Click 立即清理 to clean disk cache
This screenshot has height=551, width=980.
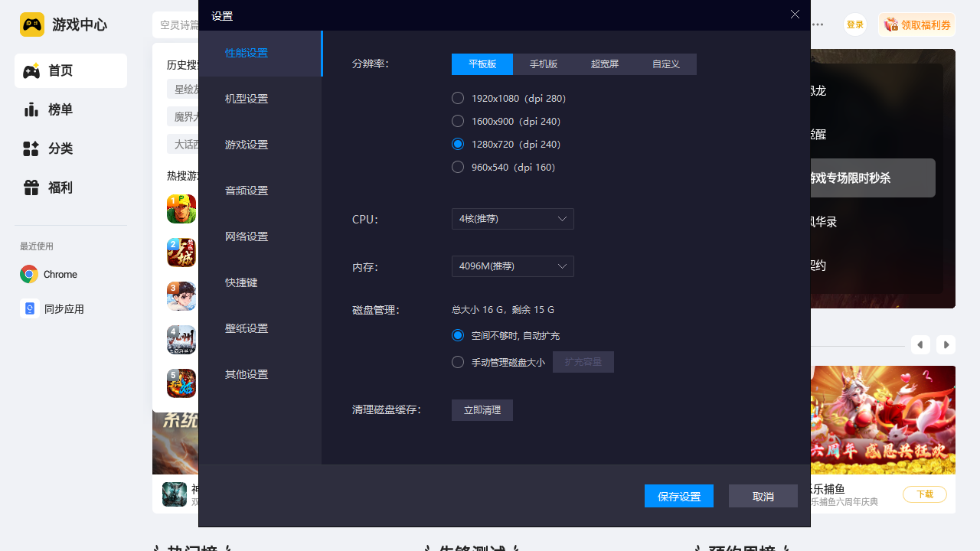pyautogui.click(x=482, y=410)
